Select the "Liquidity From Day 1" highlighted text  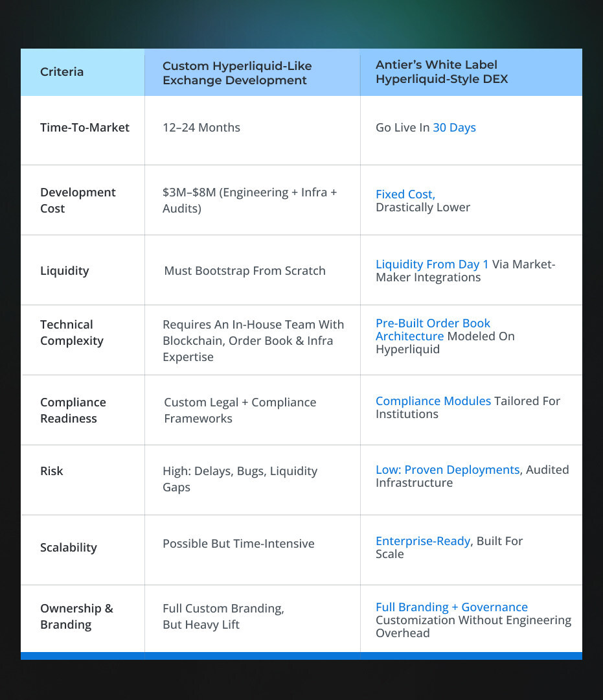(x=432, y=264)
